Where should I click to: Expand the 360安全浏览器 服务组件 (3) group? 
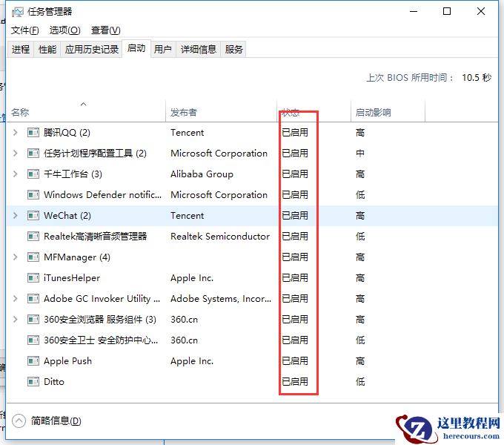(15, 319)
